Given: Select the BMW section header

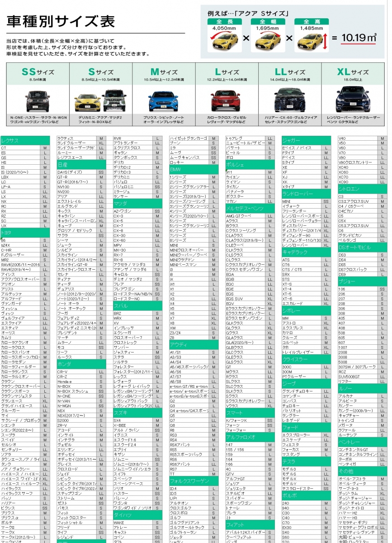Looking at the screenshot, I should (194, 169).
